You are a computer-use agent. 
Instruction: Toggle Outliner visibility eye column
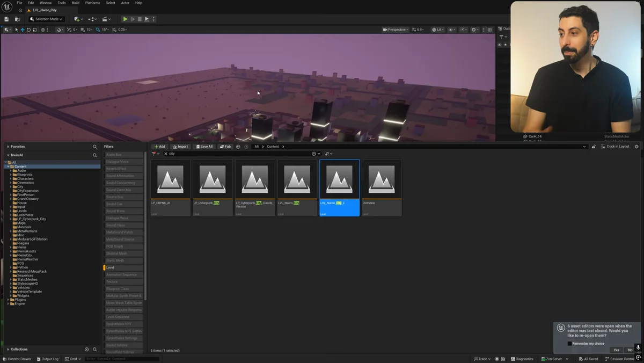point(500,45)
